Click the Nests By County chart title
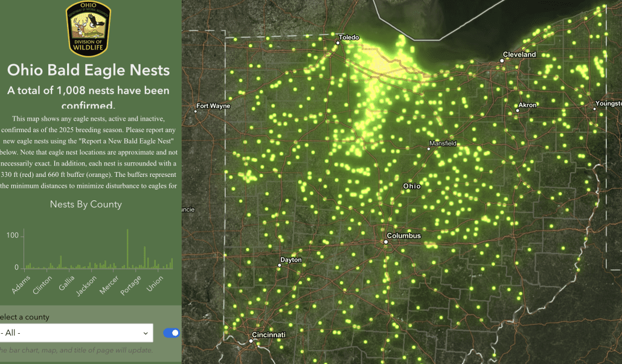 (x=86, y=204)
